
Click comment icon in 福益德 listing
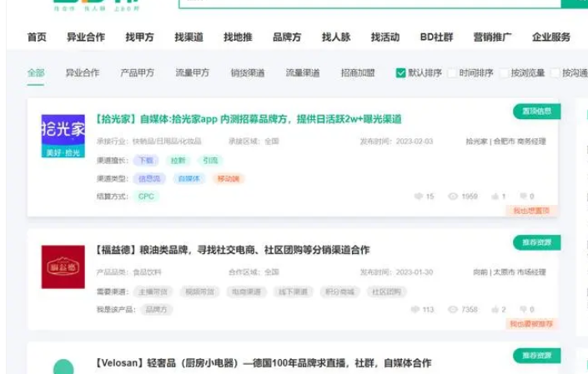[x=415, y=309]
